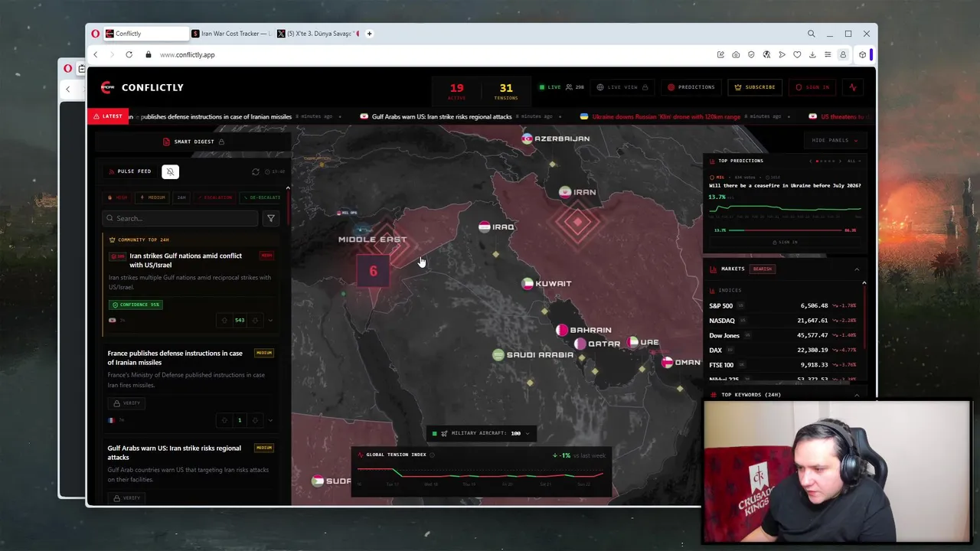Collapse the Top Keywords panel chevron
The height and width of the screenshot is (551, 980).
(857, 395)
